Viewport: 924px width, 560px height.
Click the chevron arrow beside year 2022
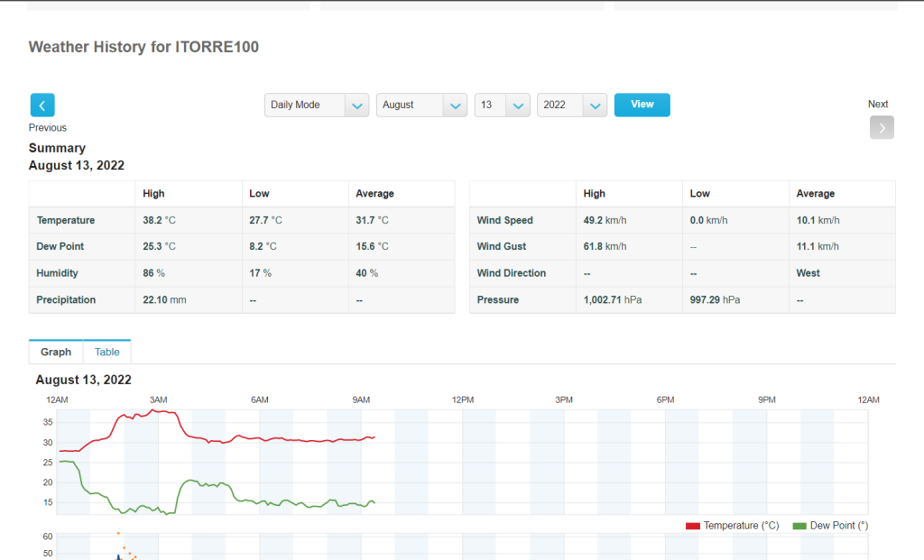(596, 106)
